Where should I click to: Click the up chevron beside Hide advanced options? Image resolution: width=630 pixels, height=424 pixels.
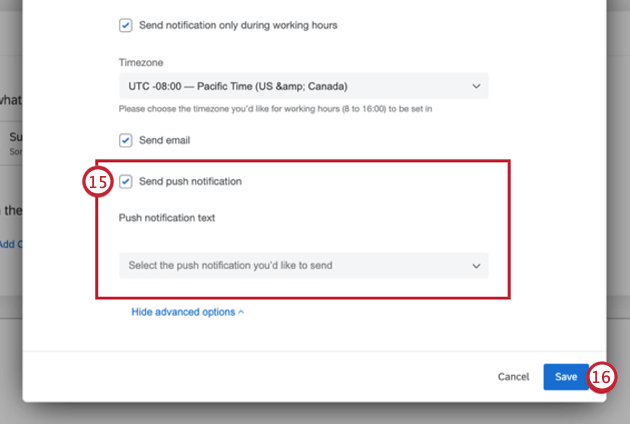point(241,312)
